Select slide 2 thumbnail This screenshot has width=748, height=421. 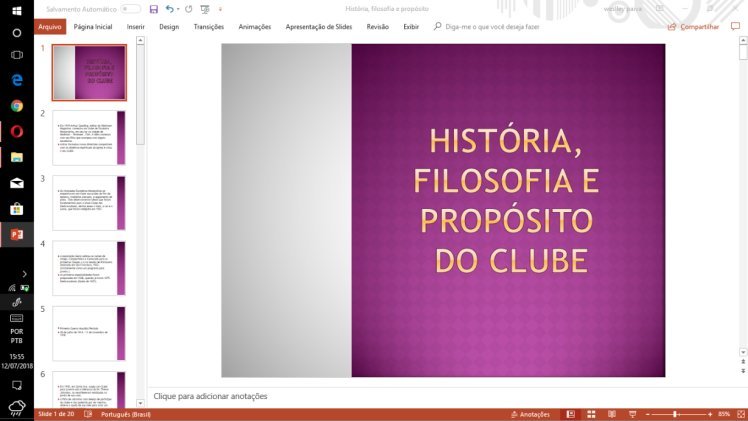point(89,138)
